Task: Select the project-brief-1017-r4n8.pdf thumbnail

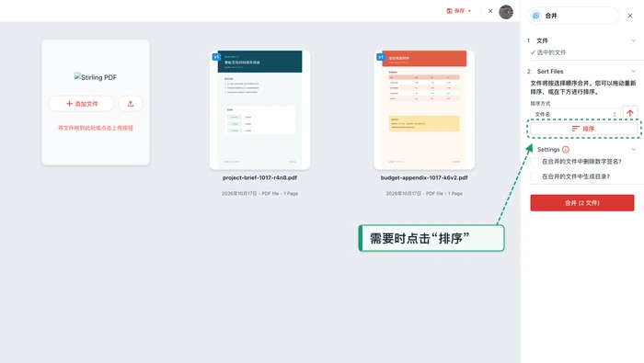Action: [x=259, y=110]
